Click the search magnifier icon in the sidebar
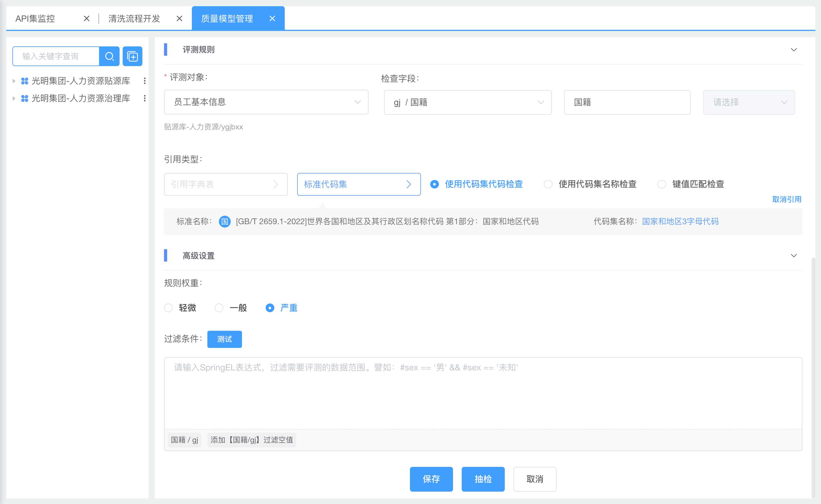821x504 pixels. [109, 56]
